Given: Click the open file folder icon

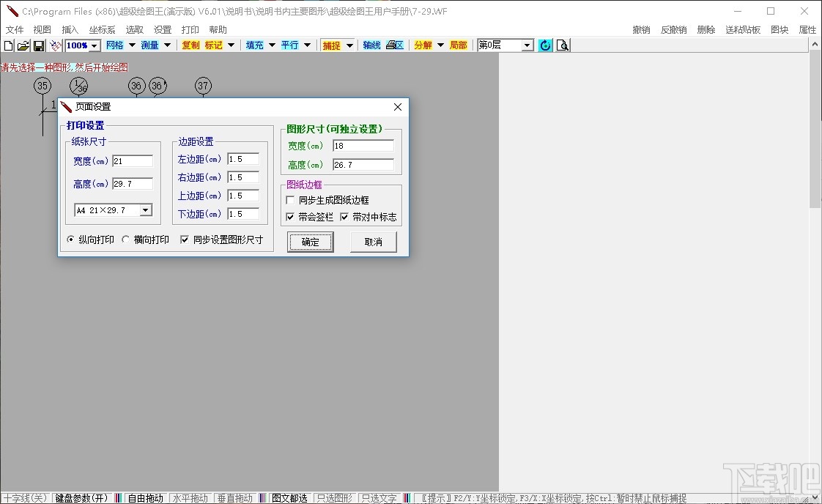Looking at the screenshot, I should [23, 45].
